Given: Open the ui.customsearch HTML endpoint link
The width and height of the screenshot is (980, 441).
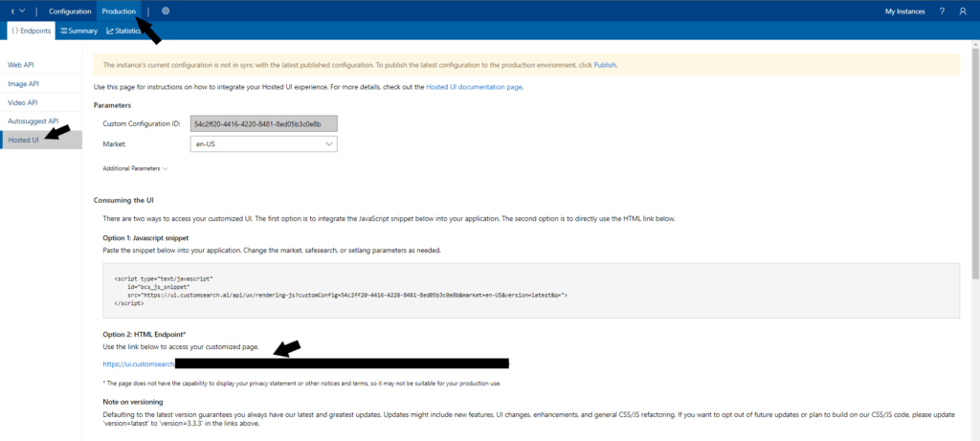Looking at the screenshot, I should pyautogui.click(x=139, y=364).
